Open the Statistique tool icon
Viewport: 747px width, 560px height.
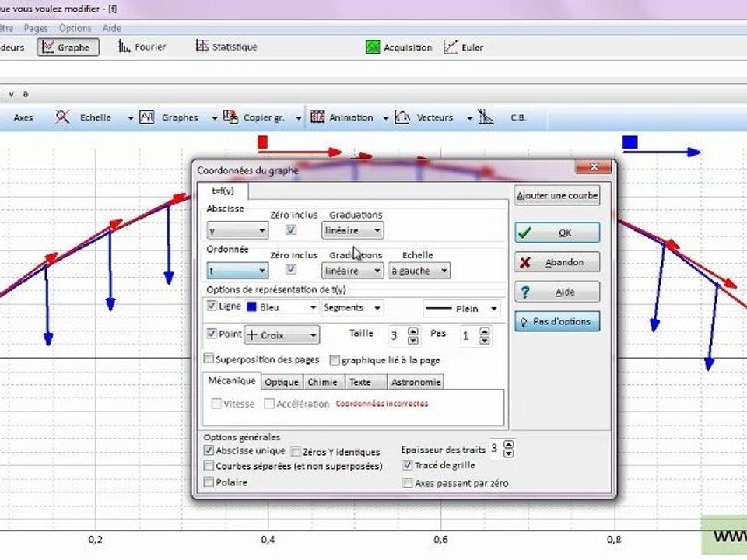pos(202,46)
